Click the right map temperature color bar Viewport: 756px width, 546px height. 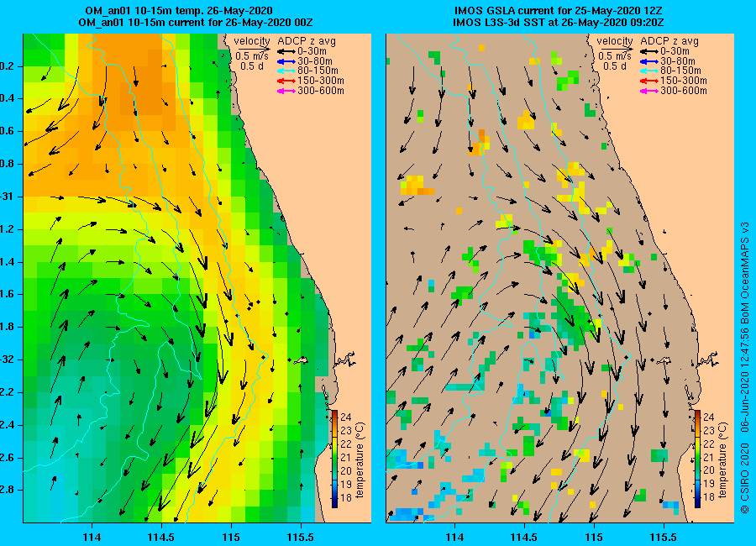click(697, 459)
